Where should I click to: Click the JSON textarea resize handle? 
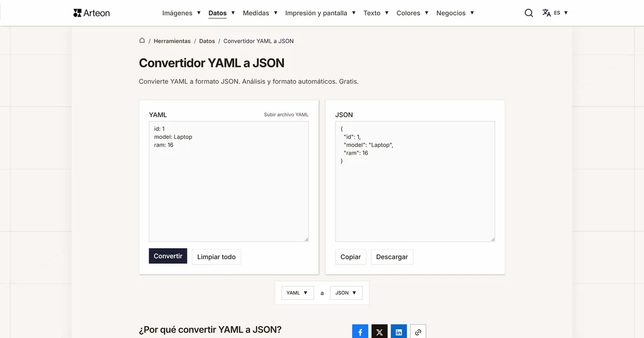(x=493, y=239)
